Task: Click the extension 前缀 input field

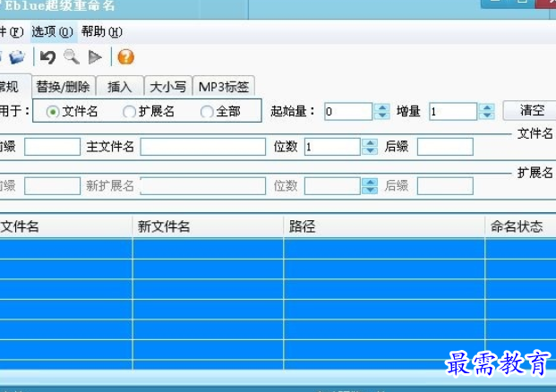Action: pyautogui.click(x=53, y=186)
